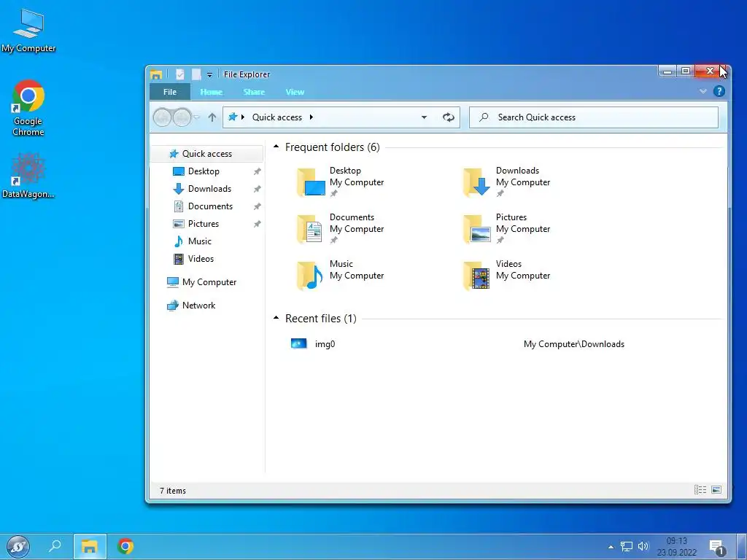Select the Downloads frequent folder icon
Viewport: 747px width, 560px height.
click(x=476, y=182)
